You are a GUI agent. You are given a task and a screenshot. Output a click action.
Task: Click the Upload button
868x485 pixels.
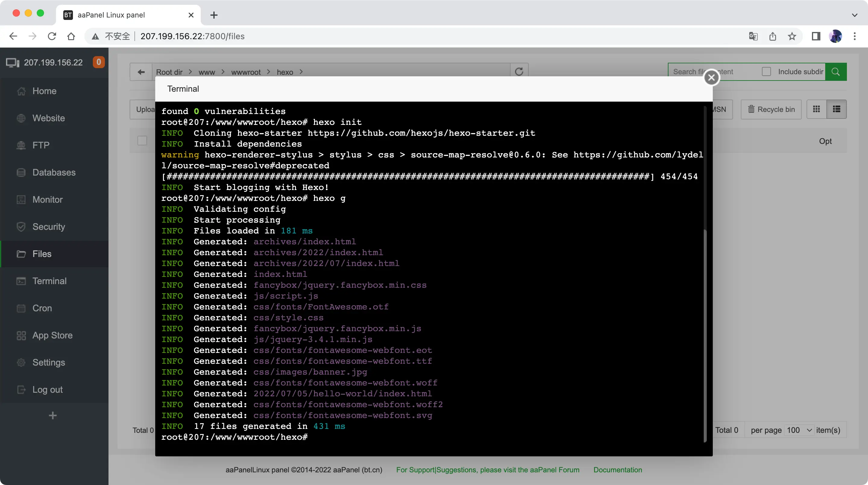143,109
